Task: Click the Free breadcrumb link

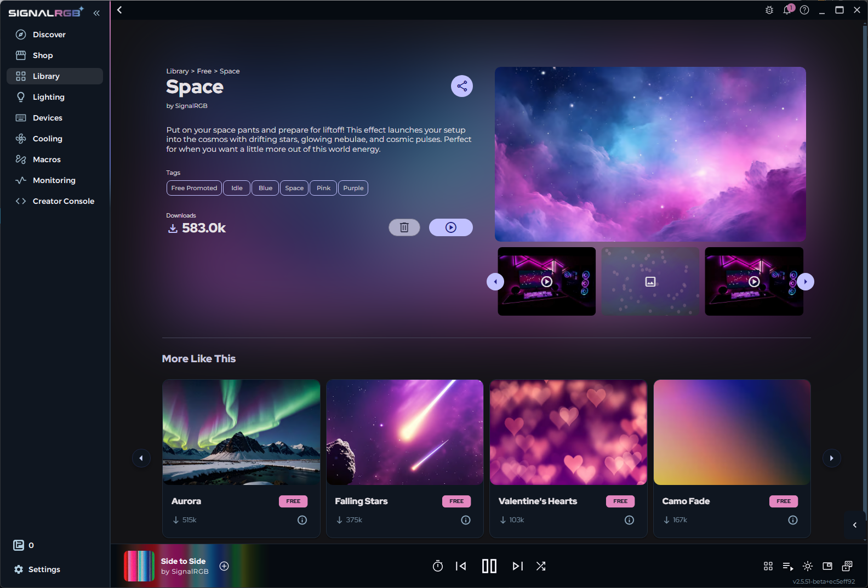Action: (204, 71)
